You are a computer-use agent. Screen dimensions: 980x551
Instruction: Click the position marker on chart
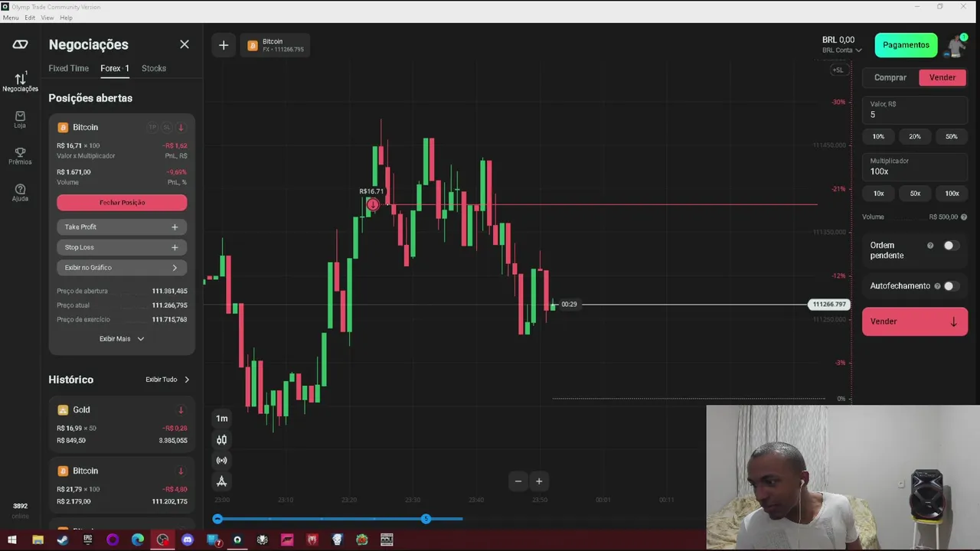tap(372, 204)
